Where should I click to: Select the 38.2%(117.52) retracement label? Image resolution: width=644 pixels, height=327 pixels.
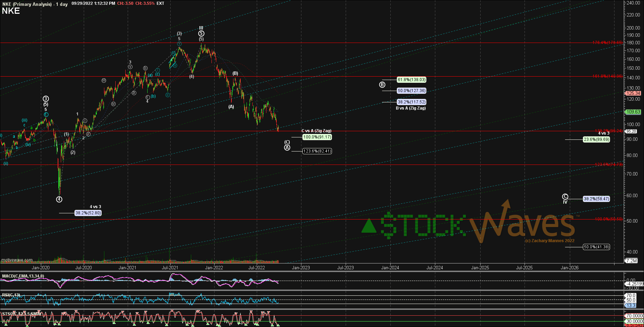(412, 102)
